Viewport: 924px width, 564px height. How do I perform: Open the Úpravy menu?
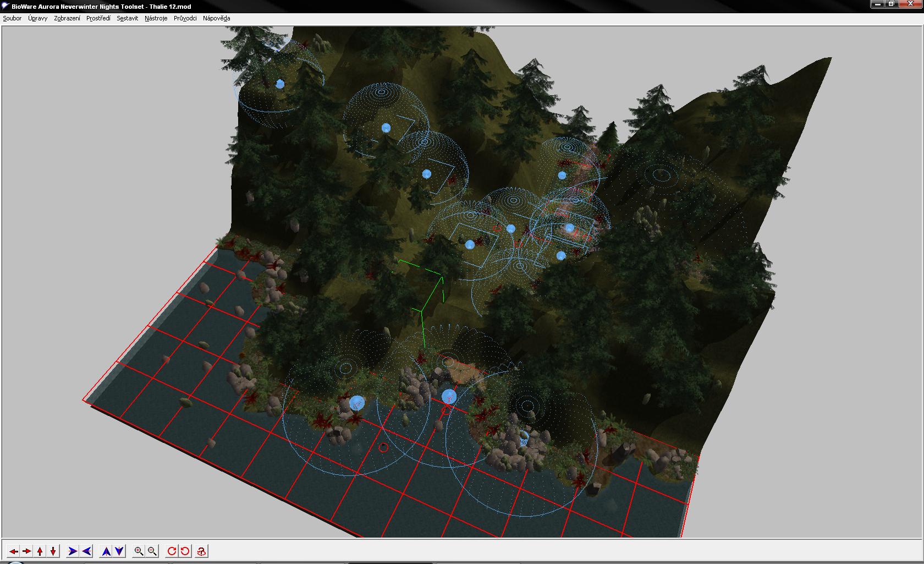[x=37, y=18]
